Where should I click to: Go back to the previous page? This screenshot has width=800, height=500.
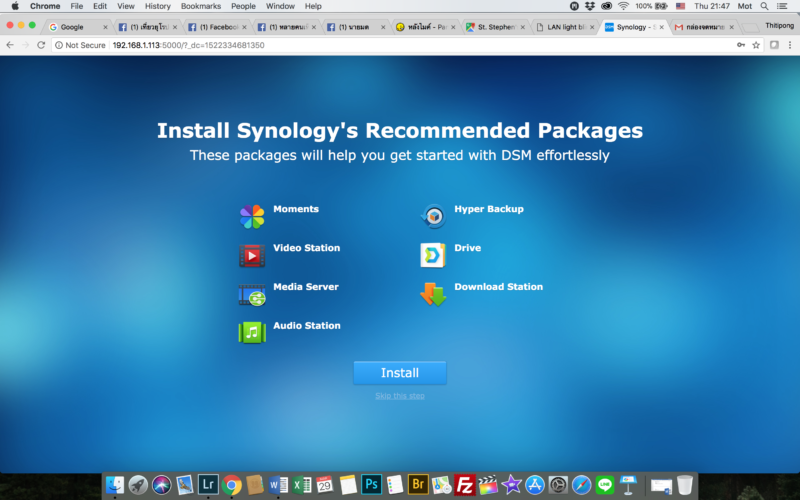10,45
